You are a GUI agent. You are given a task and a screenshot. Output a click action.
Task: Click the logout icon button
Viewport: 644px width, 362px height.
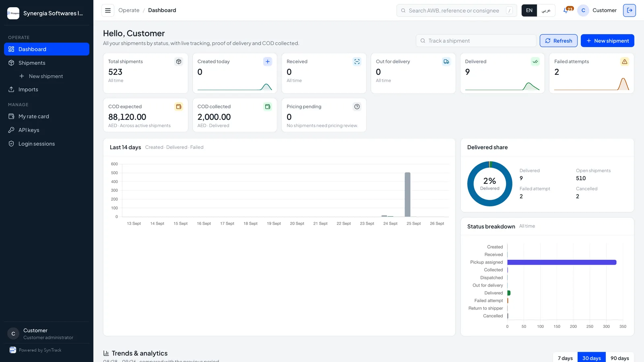tap(630, 10)
